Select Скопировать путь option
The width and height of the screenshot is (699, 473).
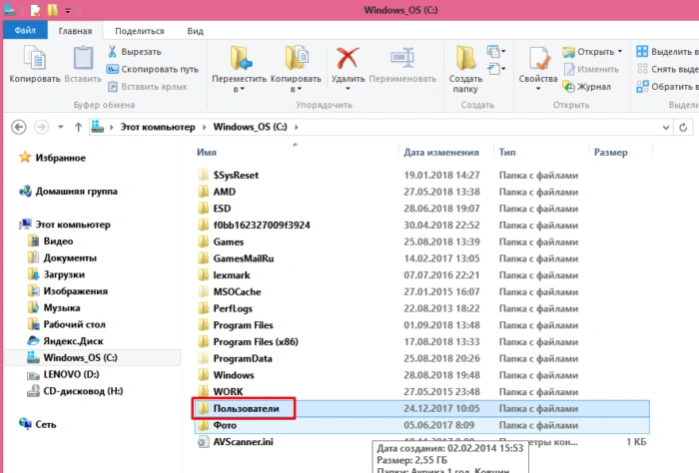click(x=152, y=69)
